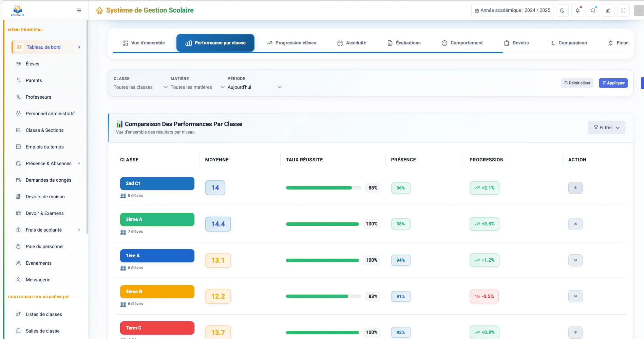
Task: View details for class 2nd C1 (eye icon)
Action: coord(575,188)
